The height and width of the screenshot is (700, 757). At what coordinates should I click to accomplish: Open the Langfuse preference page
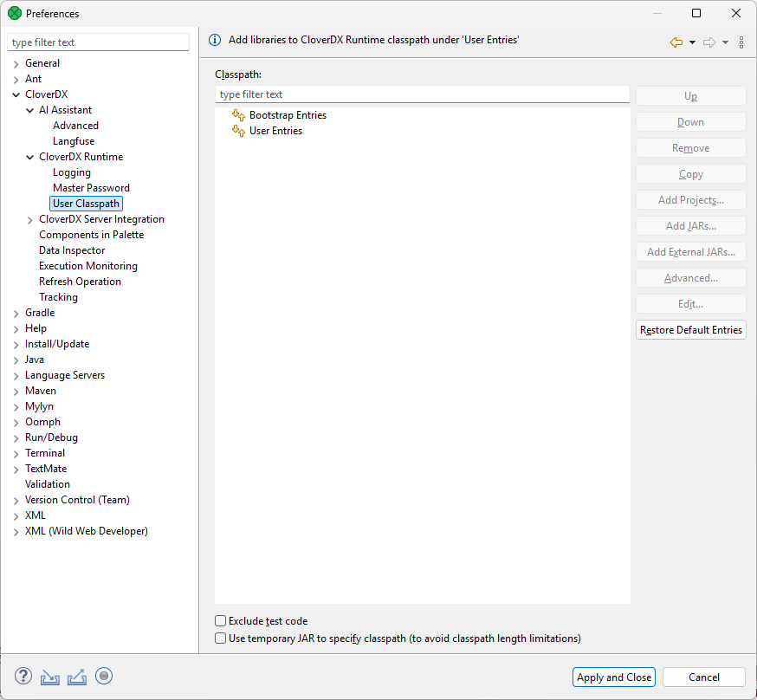point(74,141)
